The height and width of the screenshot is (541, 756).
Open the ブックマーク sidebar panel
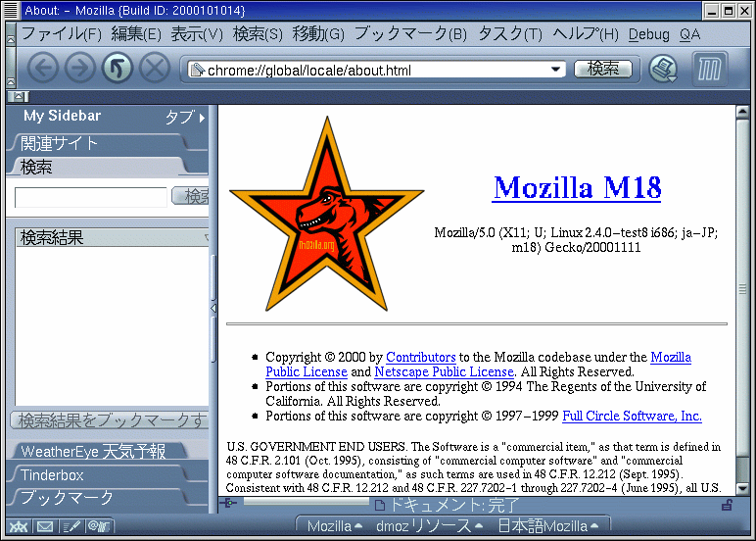[x=101, y=498]
